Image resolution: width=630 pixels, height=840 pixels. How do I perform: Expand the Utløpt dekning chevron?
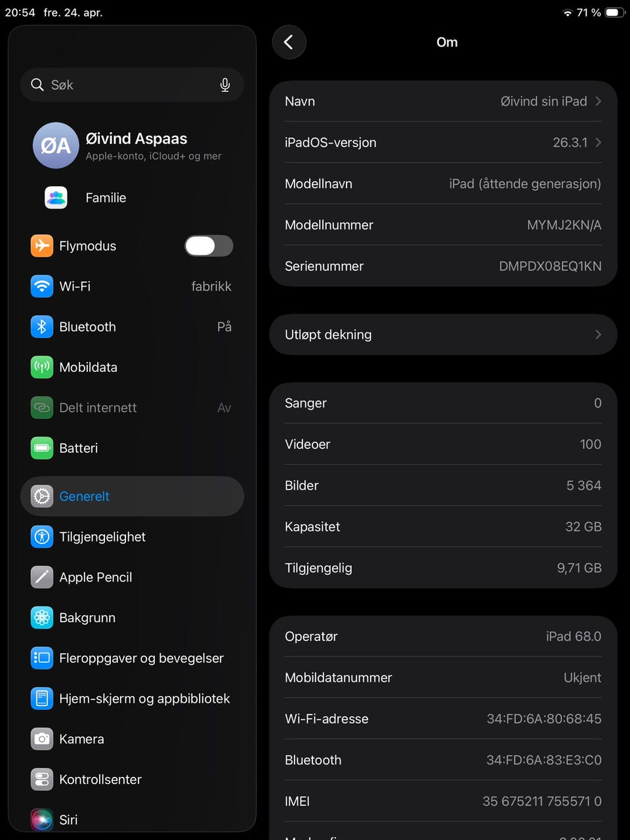[598, 335]
